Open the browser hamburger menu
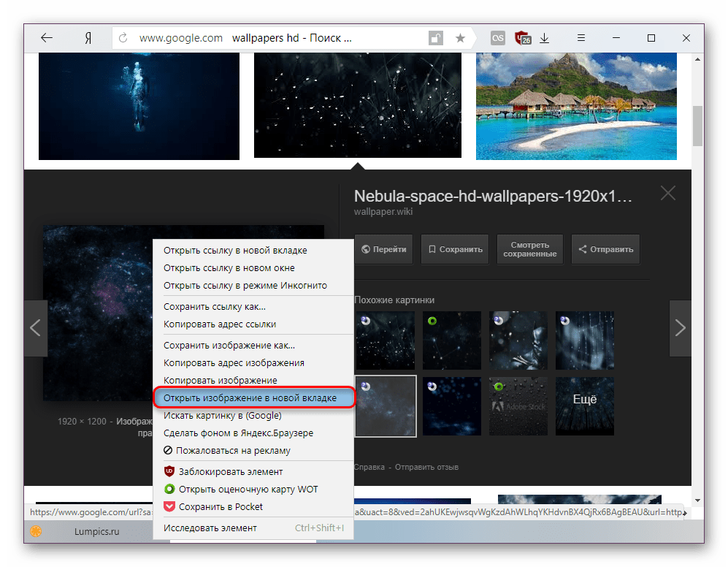Viewport: 728px width, 567px height. (581, 38)
